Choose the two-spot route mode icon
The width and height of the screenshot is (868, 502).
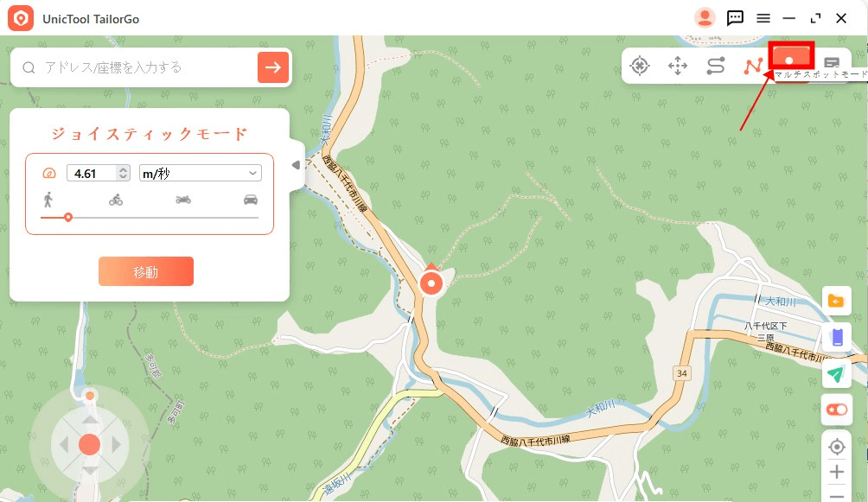coord(716,66)
